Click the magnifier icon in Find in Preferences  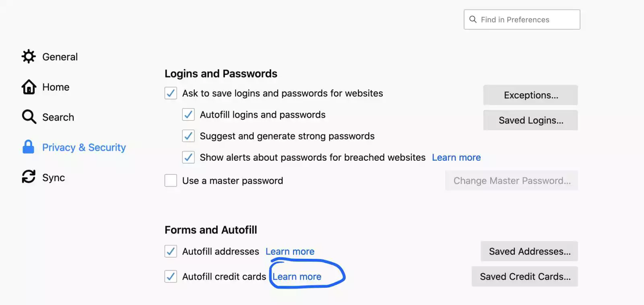(x=473, y=19)
